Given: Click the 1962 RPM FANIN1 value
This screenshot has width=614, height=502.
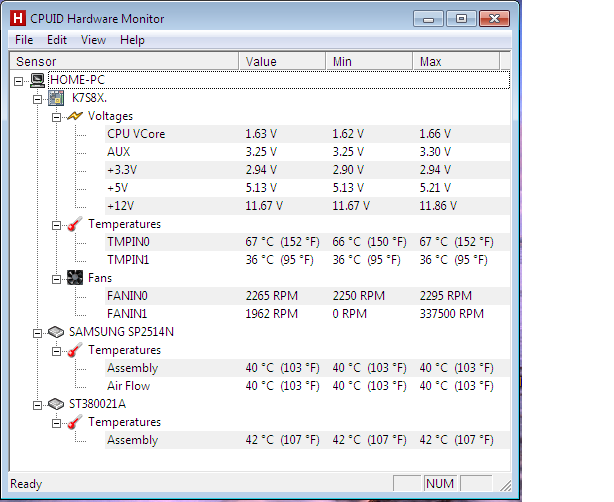Looking at the screenshot, I should (272, 314).
